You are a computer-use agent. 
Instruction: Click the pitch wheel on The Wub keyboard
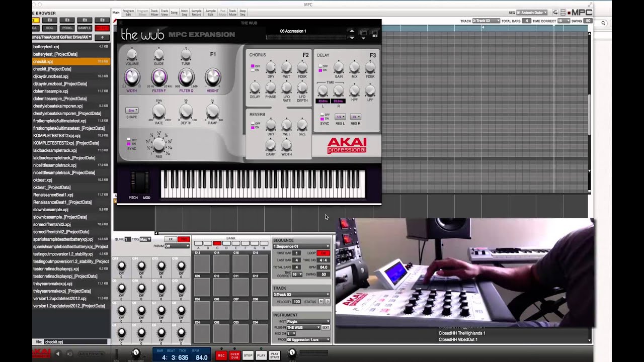134,182
